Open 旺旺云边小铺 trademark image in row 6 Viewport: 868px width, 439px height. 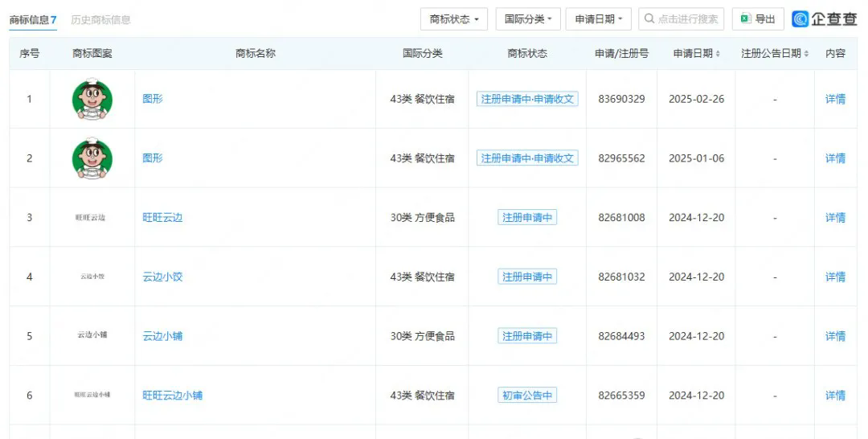92,395
